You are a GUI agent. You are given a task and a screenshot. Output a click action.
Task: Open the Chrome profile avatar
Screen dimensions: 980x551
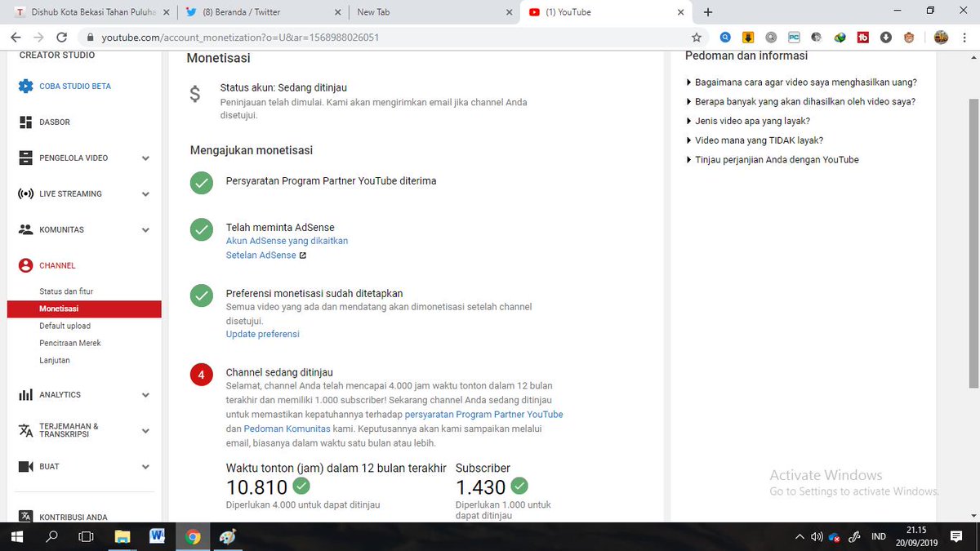tap(941, 38)
